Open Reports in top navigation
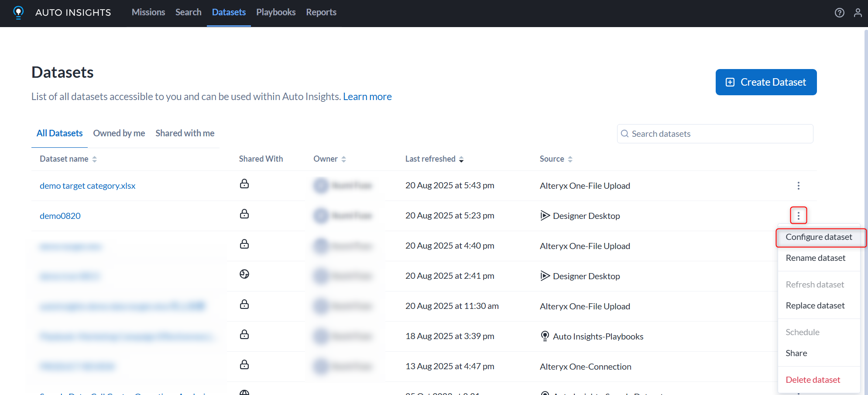868x395 pixels. point(321,12)
